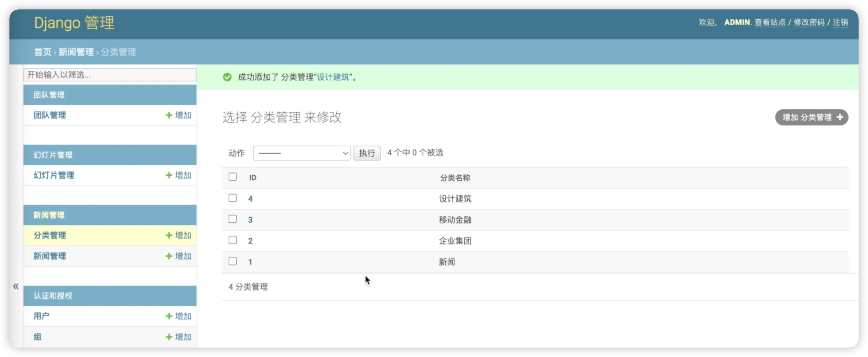The width and height of the screenshot is (868, 357).
Task: Click the '4 个中 0 个被选' counter text
Action: (415, 153)
